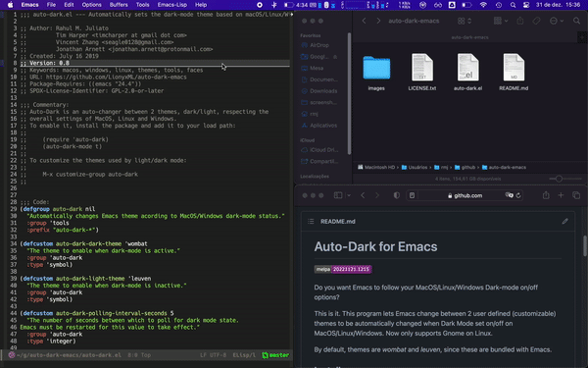Click Safari page scrollbar

pos(585,246)
